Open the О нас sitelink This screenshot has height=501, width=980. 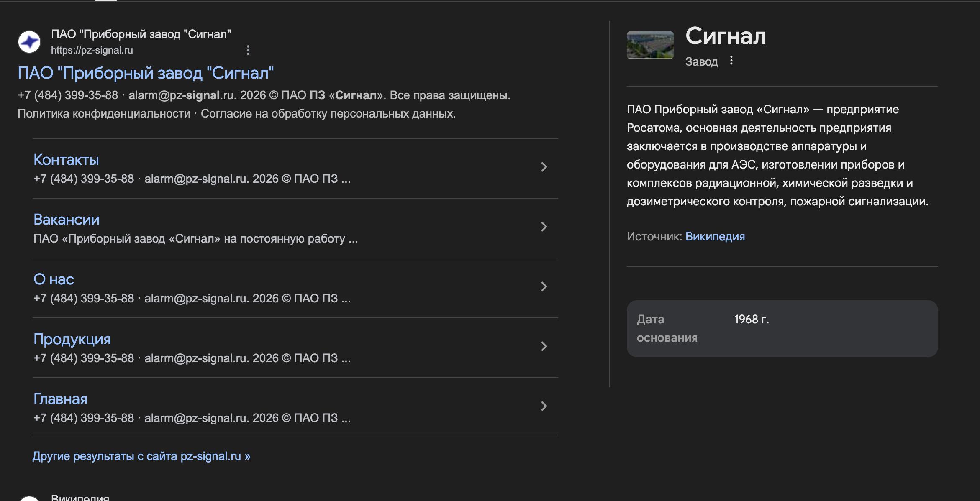pyautogui.click(x=54, y=279)
